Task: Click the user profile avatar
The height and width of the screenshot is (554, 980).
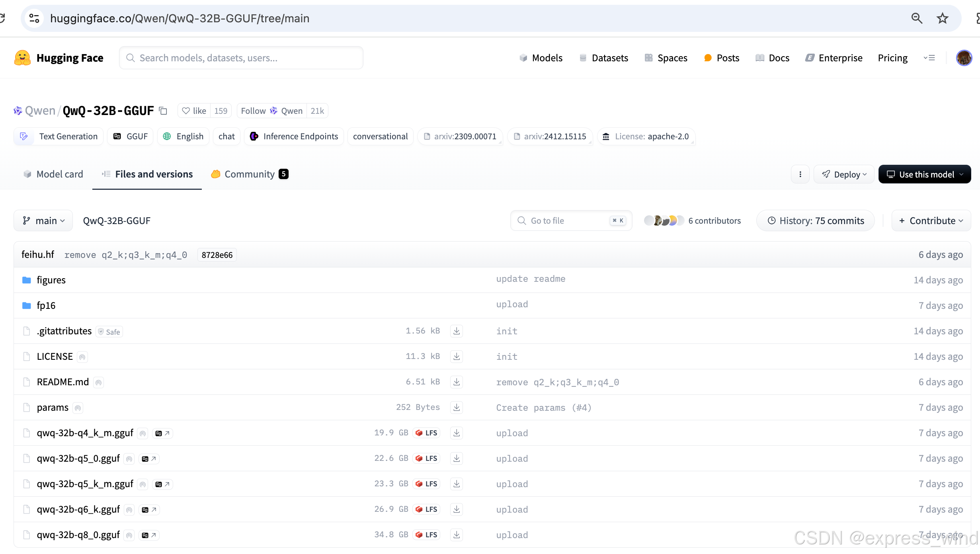Action: (964, 58)
